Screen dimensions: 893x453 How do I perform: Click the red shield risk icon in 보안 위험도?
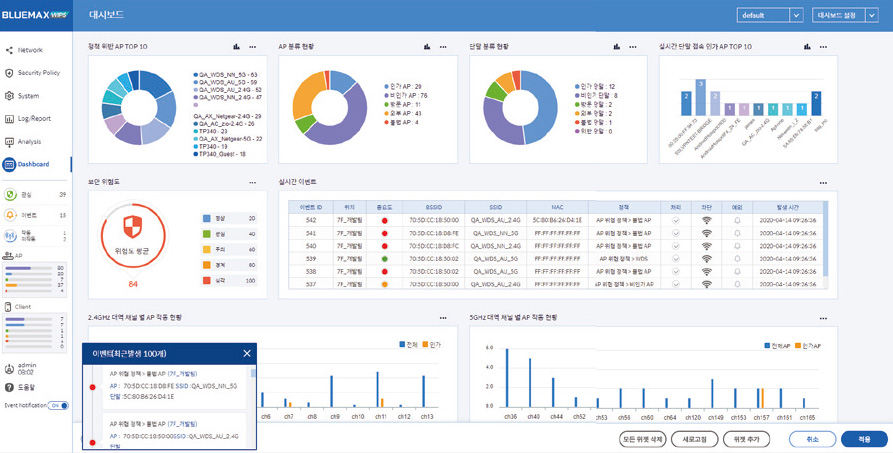132,227
